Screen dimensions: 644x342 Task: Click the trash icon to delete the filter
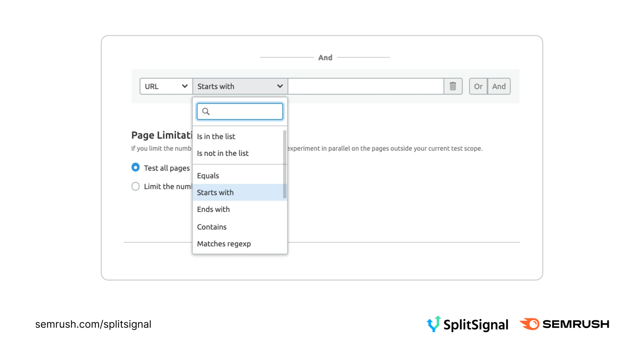tap(453, 86)
